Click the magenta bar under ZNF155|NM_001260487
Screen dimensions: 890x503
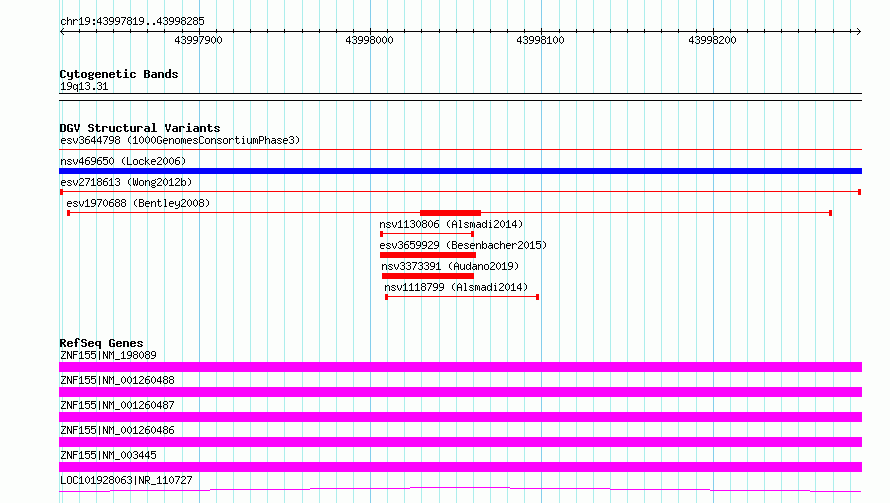(x=460, y=417)
